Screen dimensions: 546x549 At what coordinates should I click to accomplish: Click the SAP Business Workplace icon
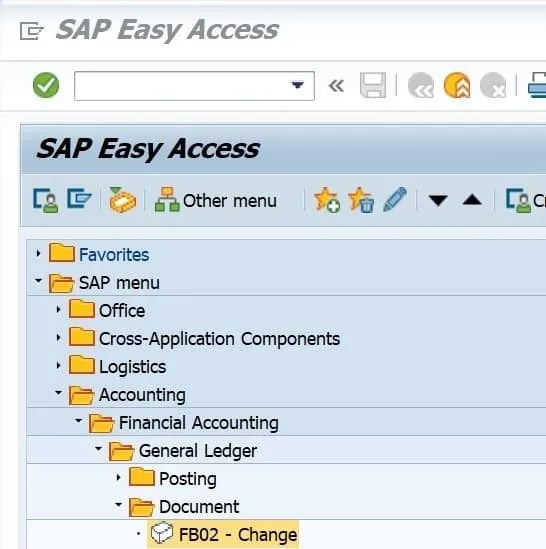click(122, 200)
